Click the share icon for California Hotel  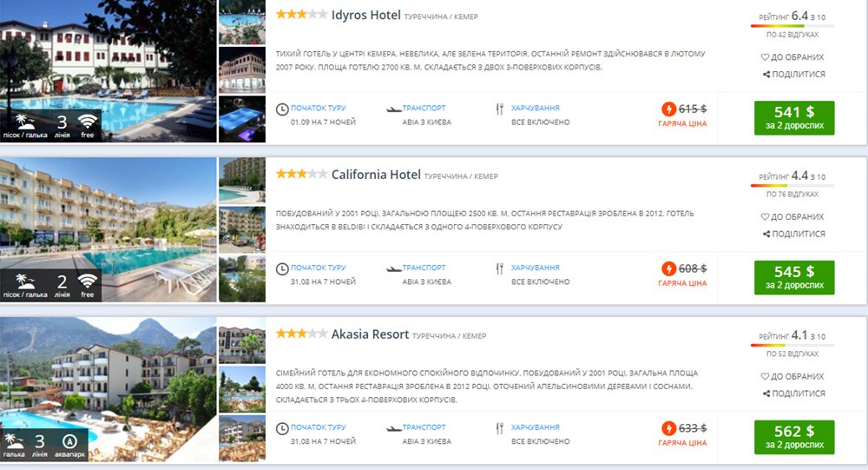point(766,234)
